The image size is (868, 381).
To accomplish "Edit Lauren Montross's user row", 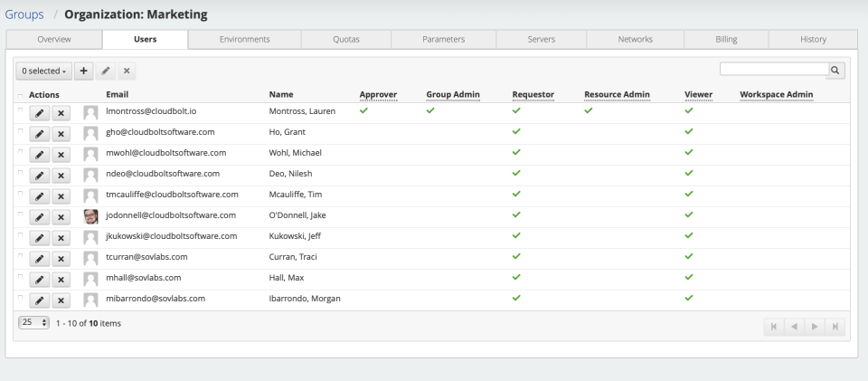I will pos(40,112).
